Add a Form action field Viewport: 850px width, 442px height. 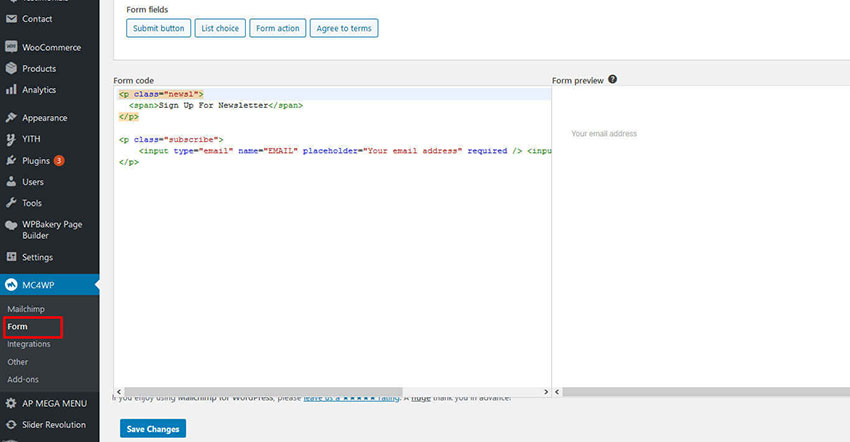pos(277,28)
